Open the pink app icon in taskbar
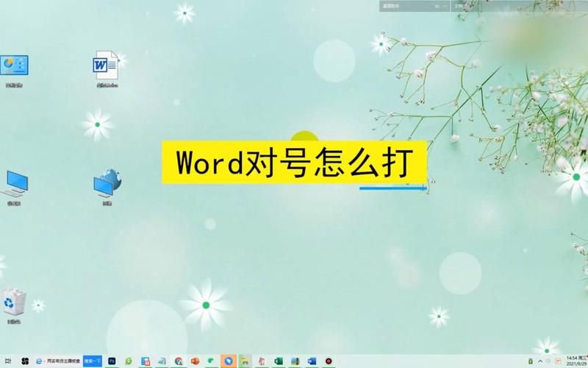Viewport: 588px width, 368px height. coord(262,361)
